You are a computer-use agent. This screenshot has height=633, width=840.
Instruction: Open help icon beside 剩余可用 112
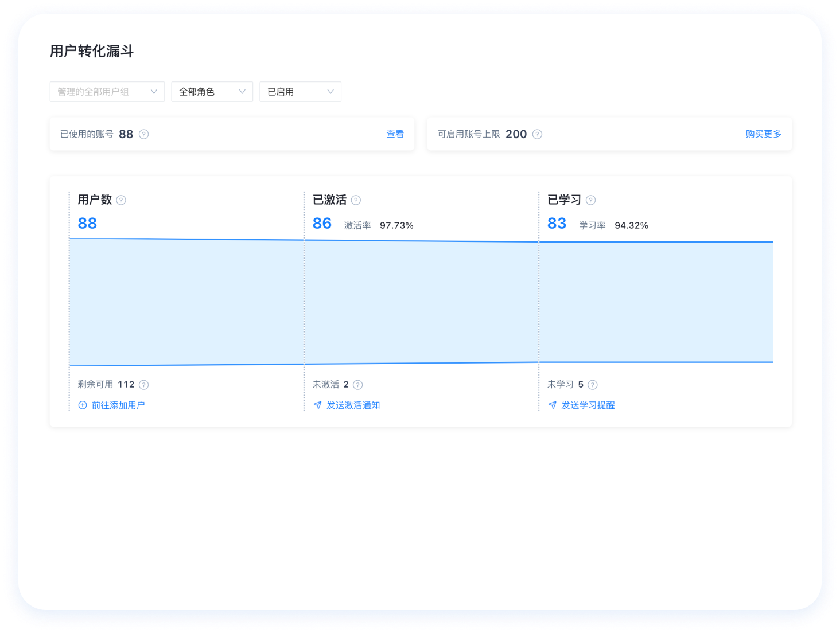click(x=144, y=385)
